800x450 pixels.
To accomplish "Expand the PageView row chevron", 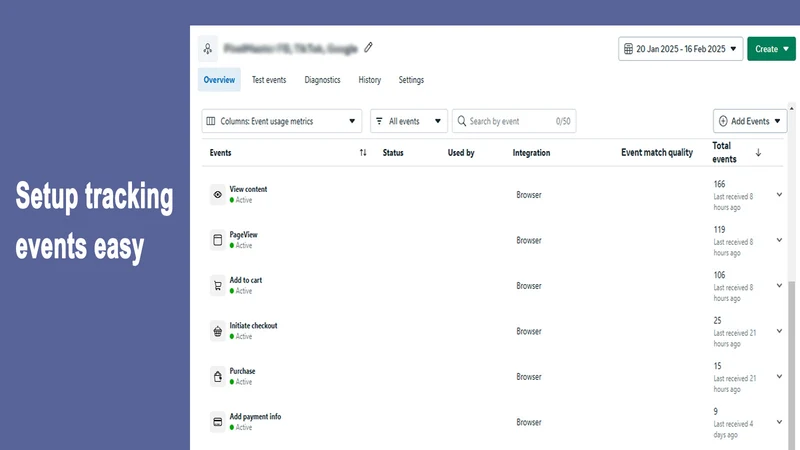I will click(779, 240).
